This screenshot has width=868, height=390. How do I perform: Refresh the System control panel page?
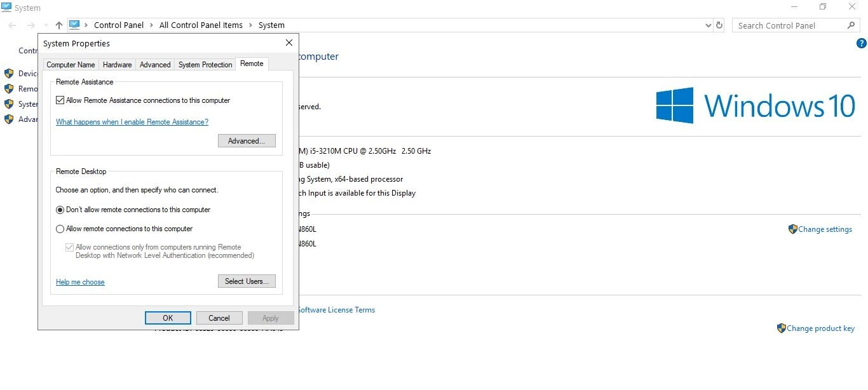[719, 25]
